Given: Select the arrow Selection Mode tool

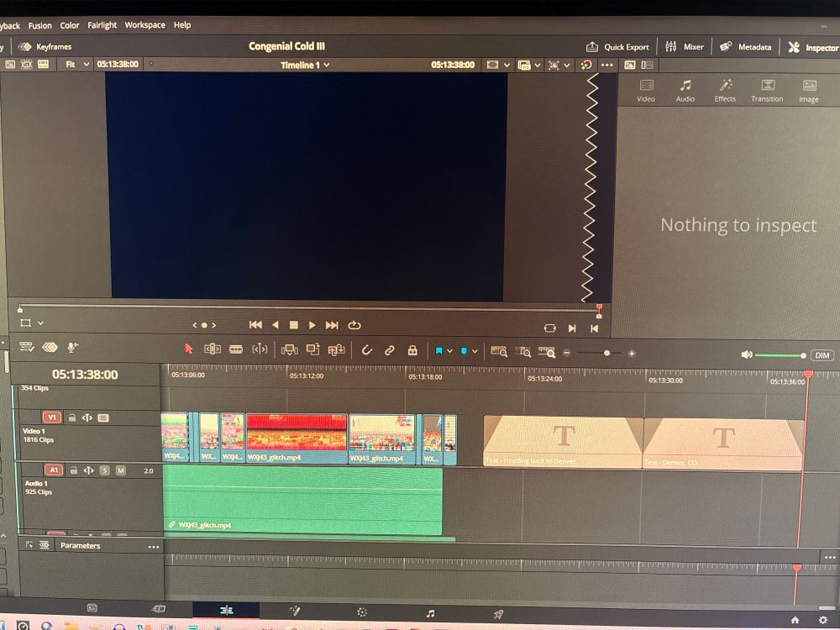Looking at the screenshot, I should pyautogui.click(x=188, y=349).
